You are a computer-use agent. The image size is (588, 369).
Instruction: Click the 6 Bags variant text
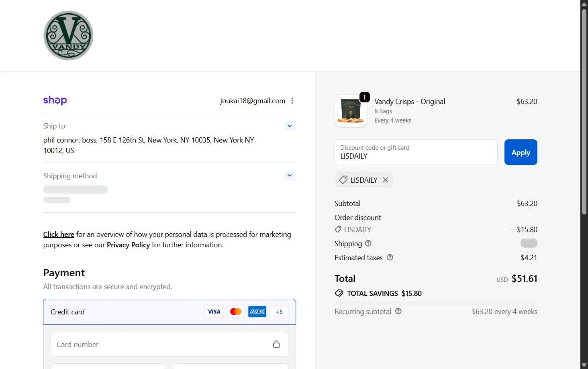[x=383, y=111]
